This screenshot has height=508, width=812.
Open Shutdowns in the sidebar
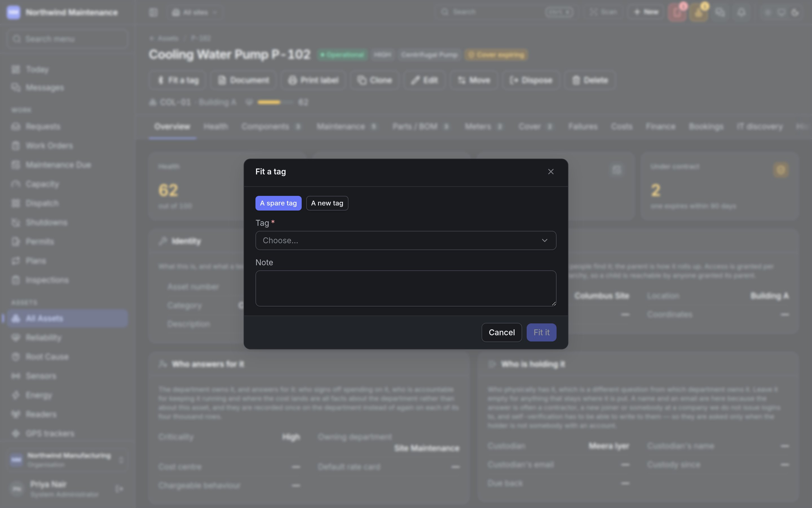67,222
